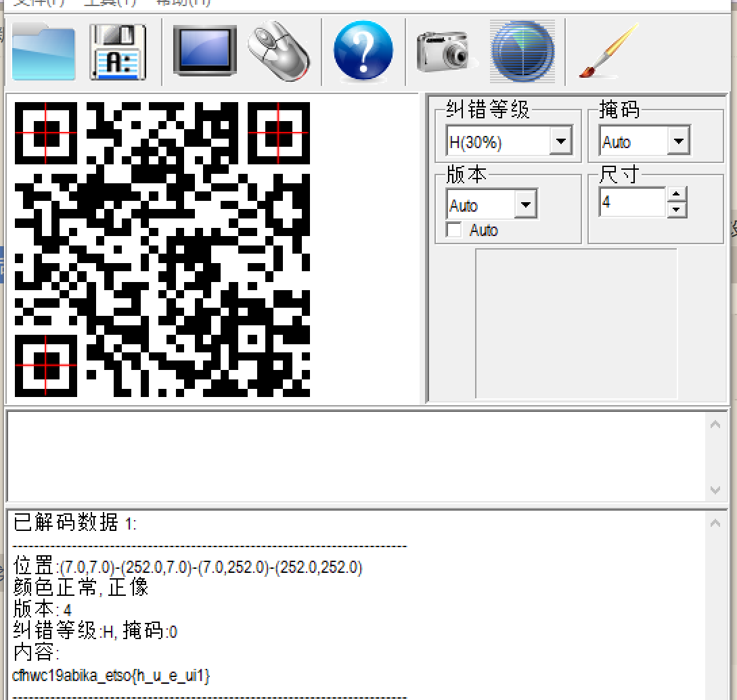Select the paintbrush tool icon
The height and width of the screenshot is (700, 737).
[610, 51]
